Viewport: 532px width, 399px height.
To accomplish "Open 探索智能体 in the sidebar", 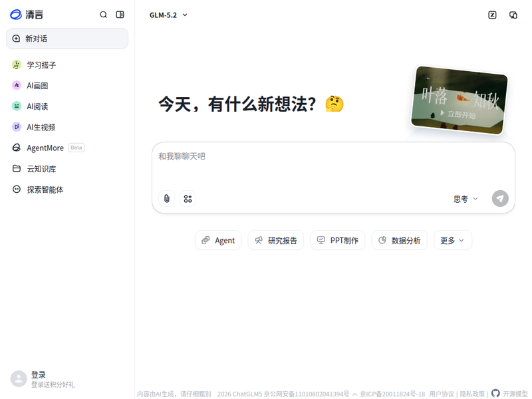I will click(67, 190).
